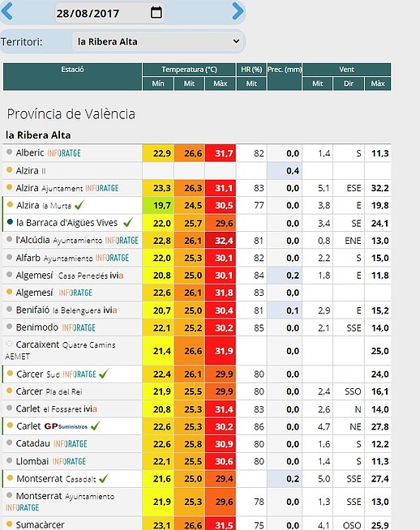Click checkmark beside Càrcer Sud INFORATGE
This screenshot has width=420, height=530.
point(104,374)
